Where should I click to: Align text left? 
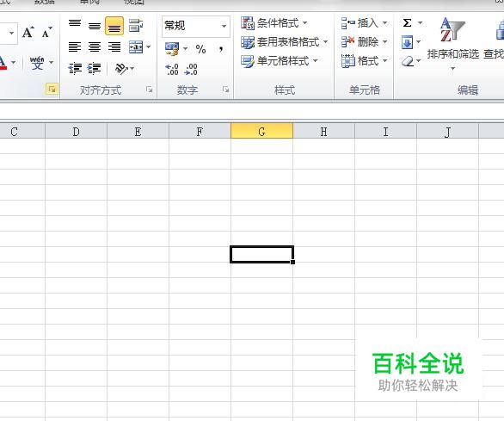click(x=75, y=47)
